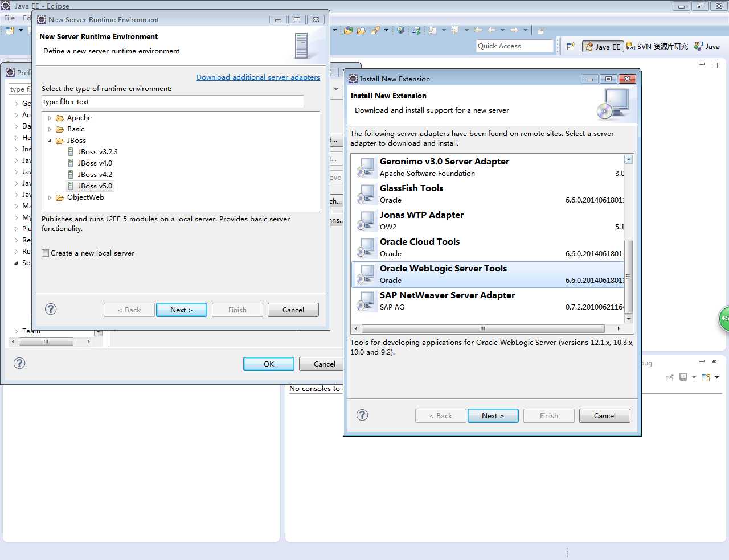Expand the Apache folder in runtime tree
This screenshot has height=560, width=729.
(50, 118)
